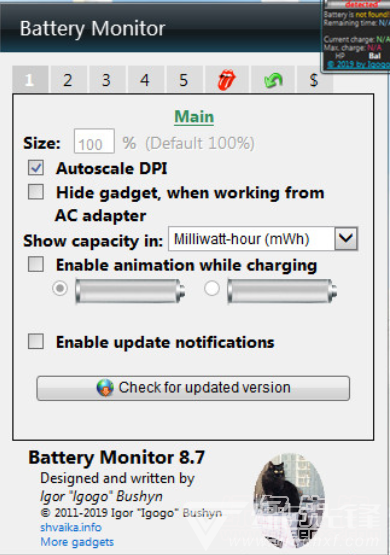
Task: Switch to settings tab 5
Action: [184, 80]
